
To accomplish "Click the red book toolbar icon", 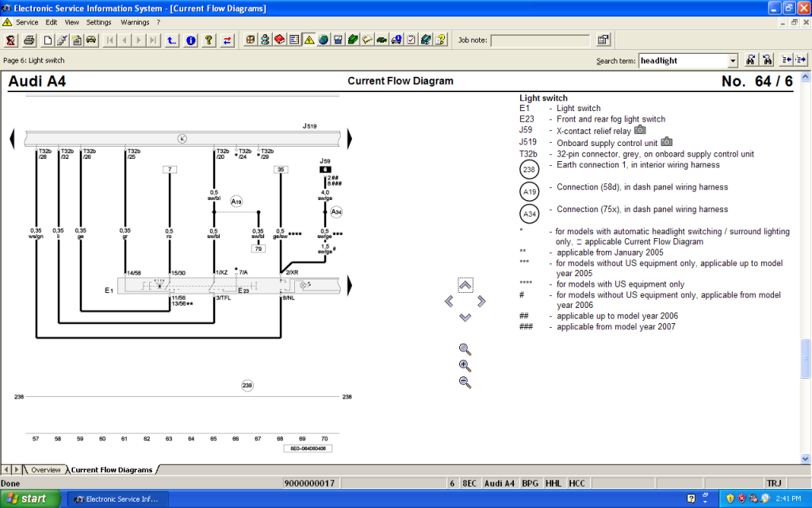I will point(280,40).
